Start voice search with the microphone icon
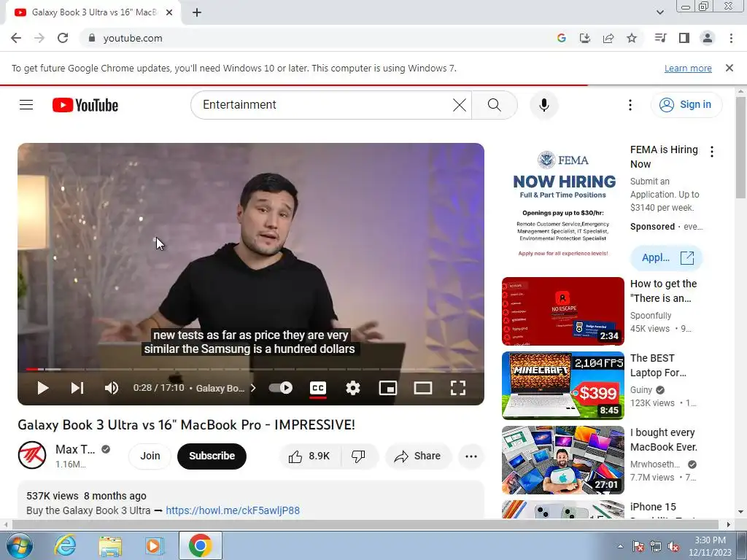The width and height of the screenshot is (747, 560). tap(543, 105)
